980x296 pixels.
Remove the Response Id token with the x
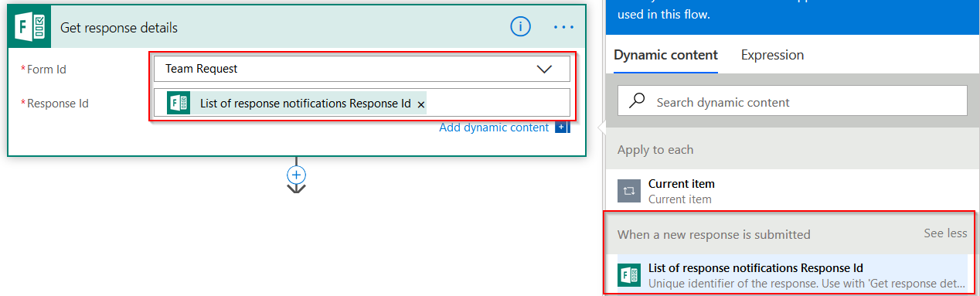point(421,104)
